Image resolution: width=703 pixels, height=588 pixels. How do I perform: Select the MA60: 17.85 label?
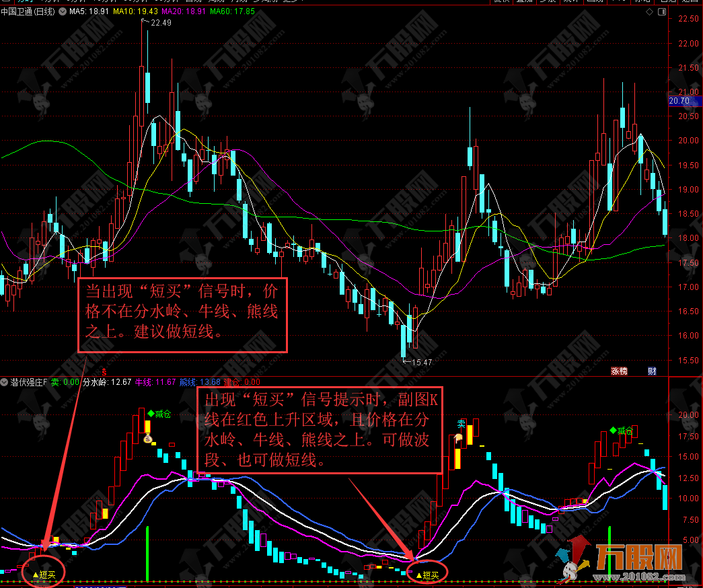(232, 11)
